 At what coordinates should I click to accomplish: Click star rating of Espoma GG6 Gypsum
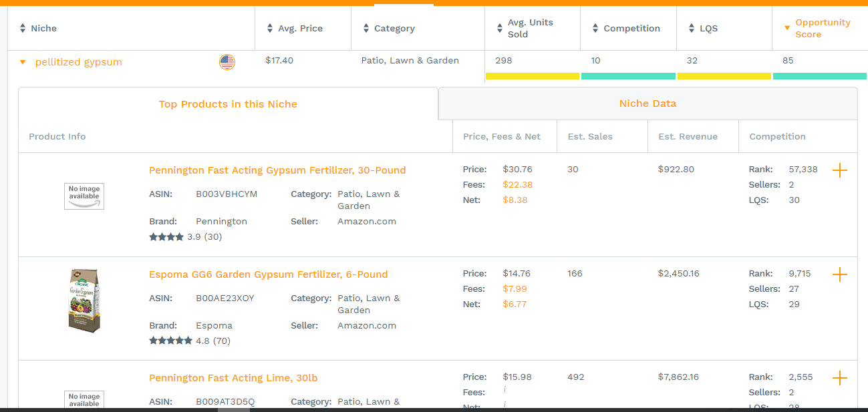point(170,341)
